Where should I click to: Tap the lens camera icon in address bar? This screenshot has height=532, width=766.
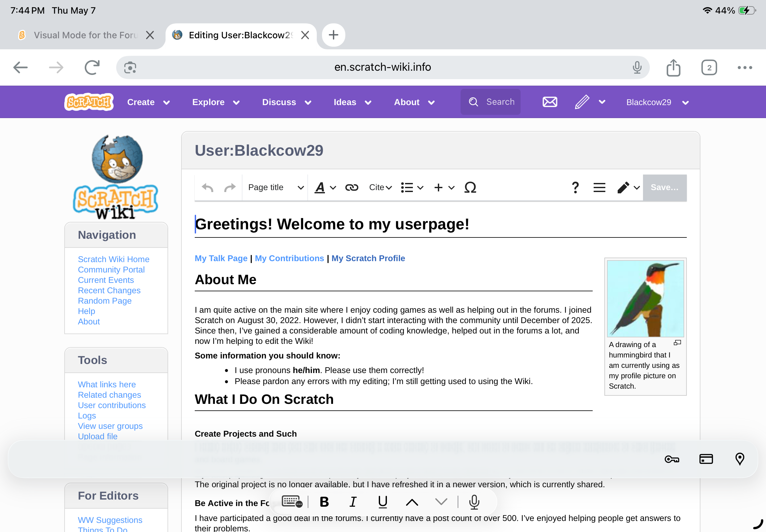pos(130,68)
